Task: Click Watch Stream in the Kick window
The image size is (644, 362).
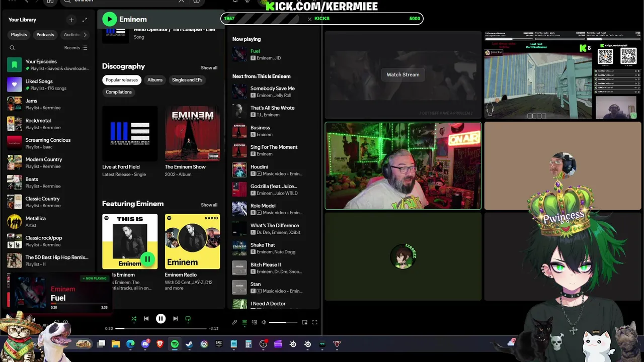Action: (x=403, y=74)
